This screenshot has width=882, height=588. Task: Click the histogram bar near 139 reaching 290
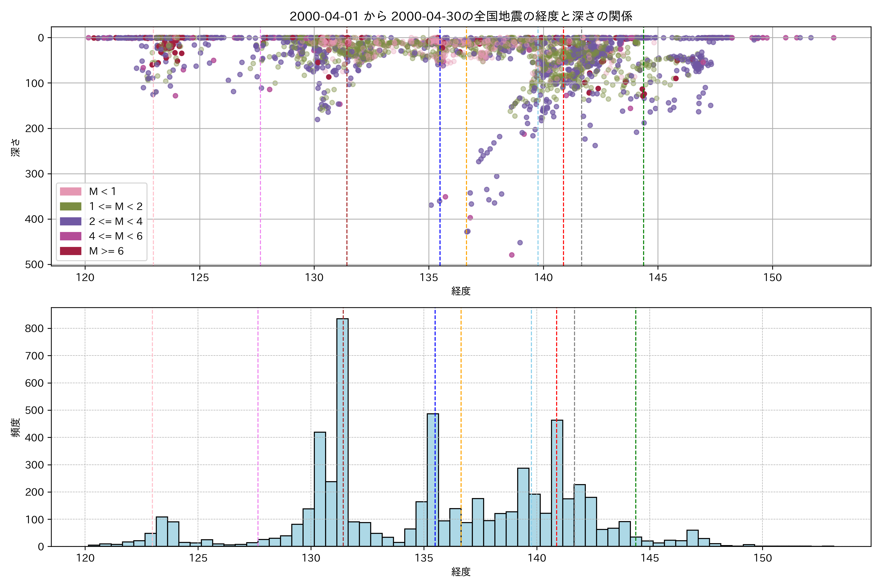[523, 507]
